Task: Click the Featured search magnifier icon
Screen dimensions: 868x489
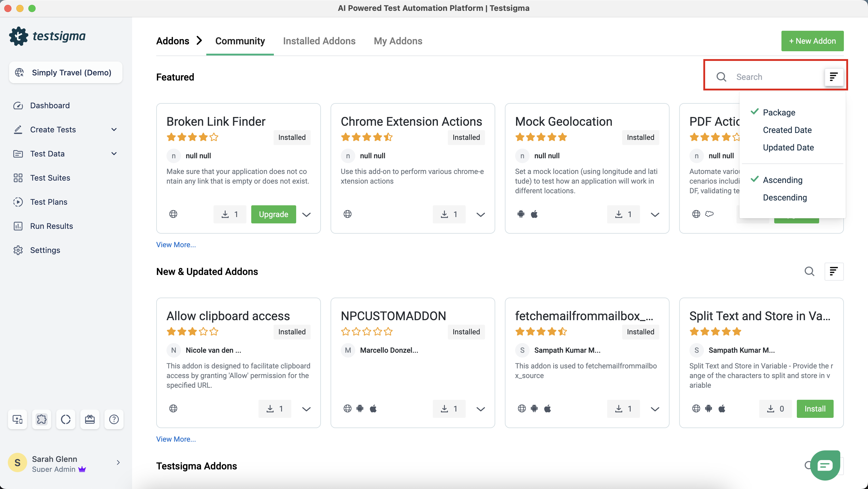Action: (x=721, y=77)
